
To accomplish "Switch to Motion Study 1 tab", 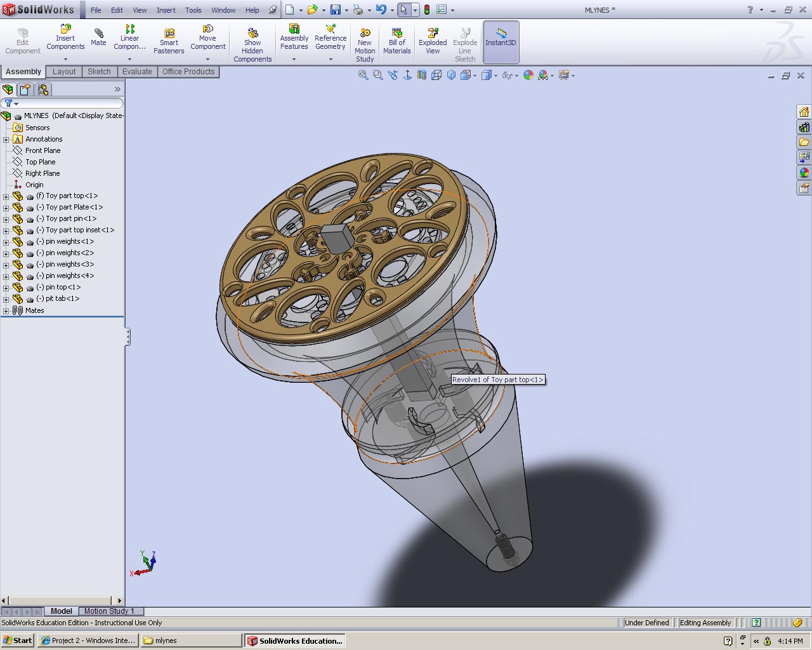I will pos(109,611).
